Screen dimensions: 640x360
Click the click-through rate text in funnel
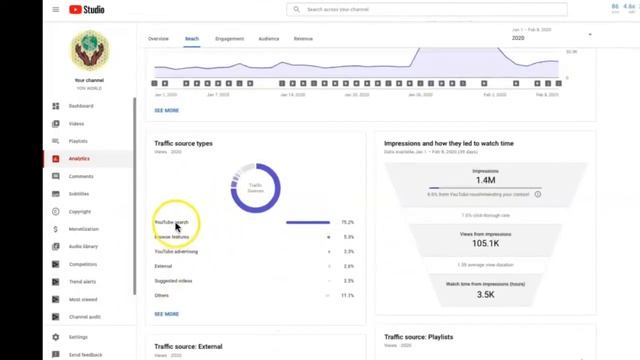coord(485,216)
